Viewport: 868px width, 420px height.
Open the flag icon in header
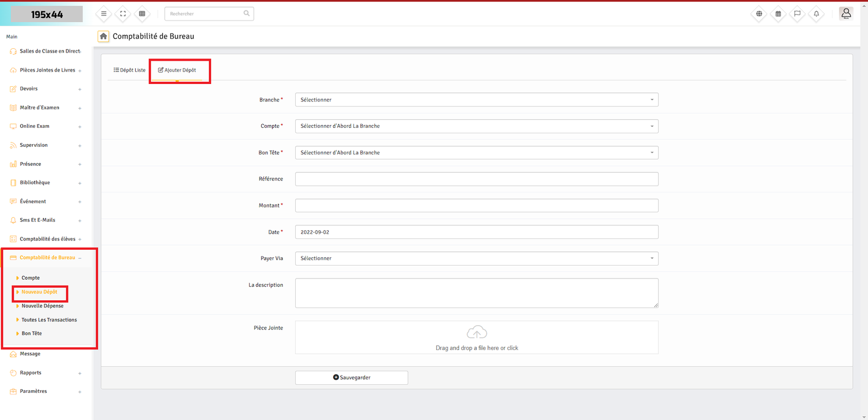point(797,14)
